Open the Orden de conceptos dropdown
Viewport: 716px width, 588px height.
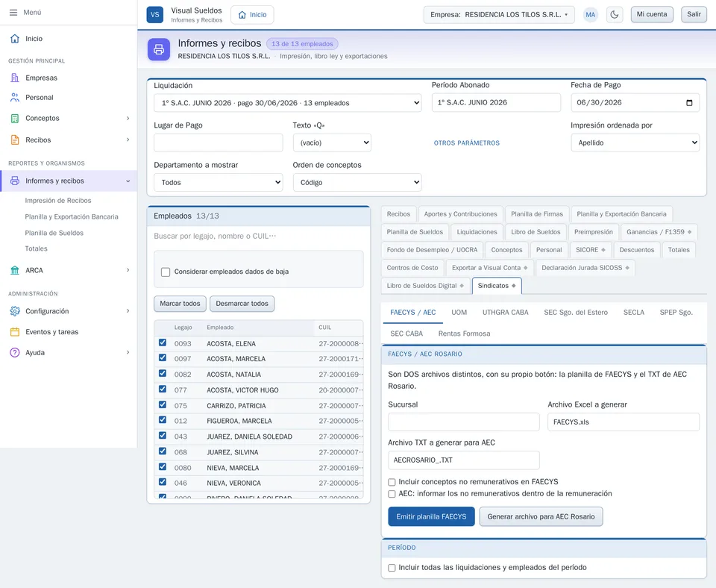point(357,182)
